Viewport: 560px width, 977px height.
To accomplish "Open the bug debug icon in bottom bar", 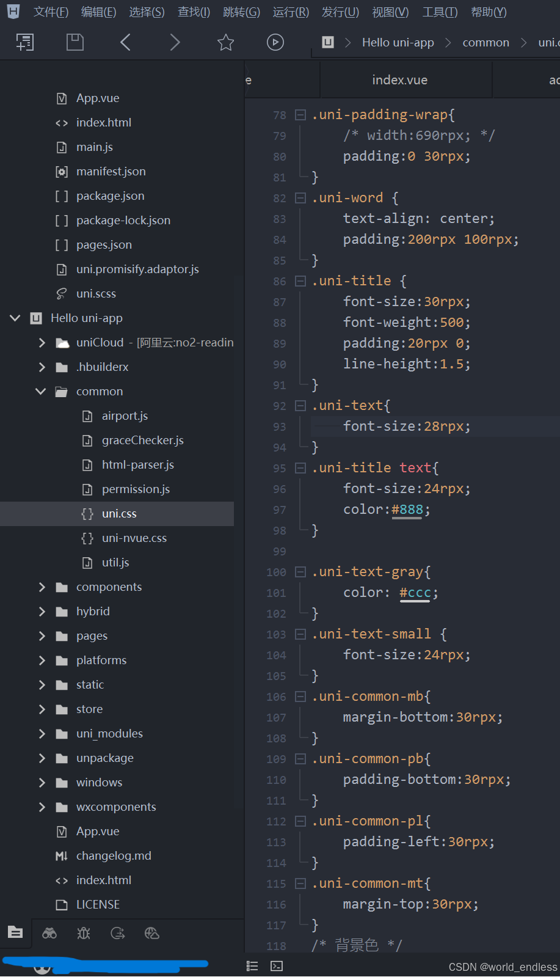I will pyautogui.click(x=84, y=933).
